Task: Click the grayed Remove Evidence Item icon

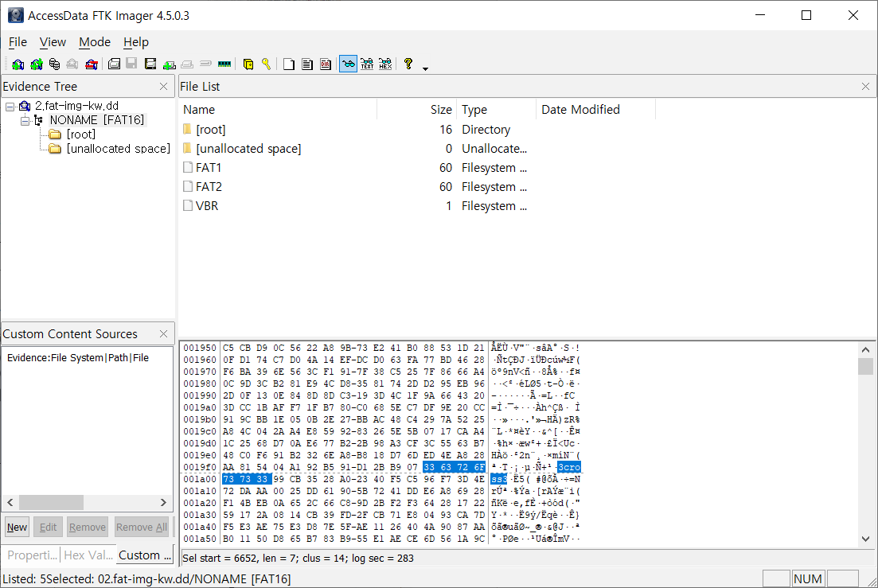Action: click(x=72, y=64)
